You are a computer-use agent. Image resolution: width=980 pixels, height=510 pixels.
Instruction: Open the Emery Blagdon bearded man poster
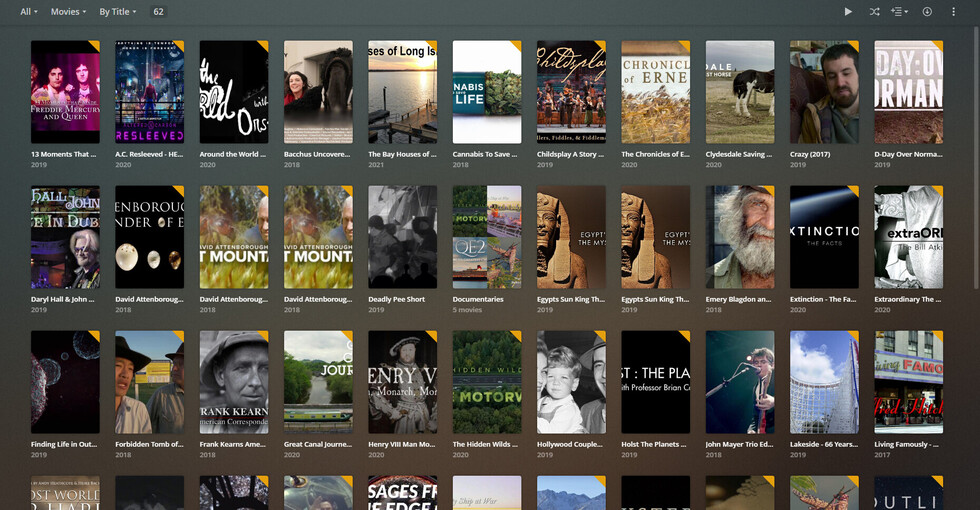[x=740, y=237]
